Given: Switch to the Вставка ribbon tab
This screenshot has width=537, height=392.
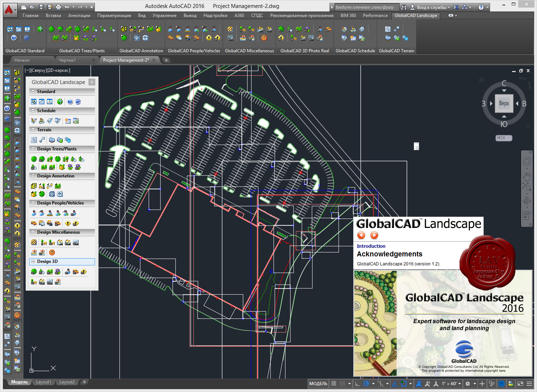Looking at the screenshot, I should point(53,16).
